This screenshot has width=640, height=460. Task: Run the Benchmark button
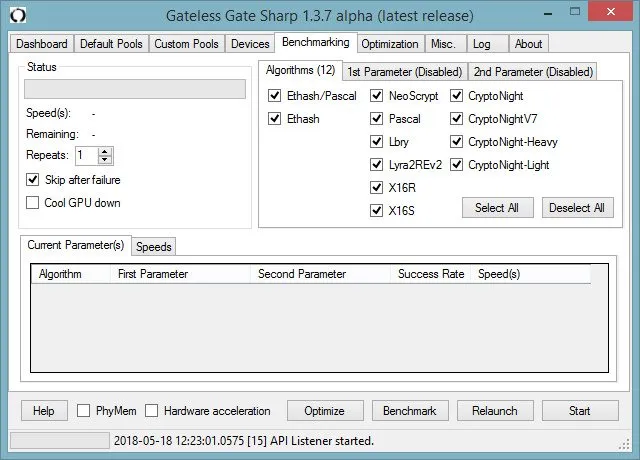[x=410, y=411]
